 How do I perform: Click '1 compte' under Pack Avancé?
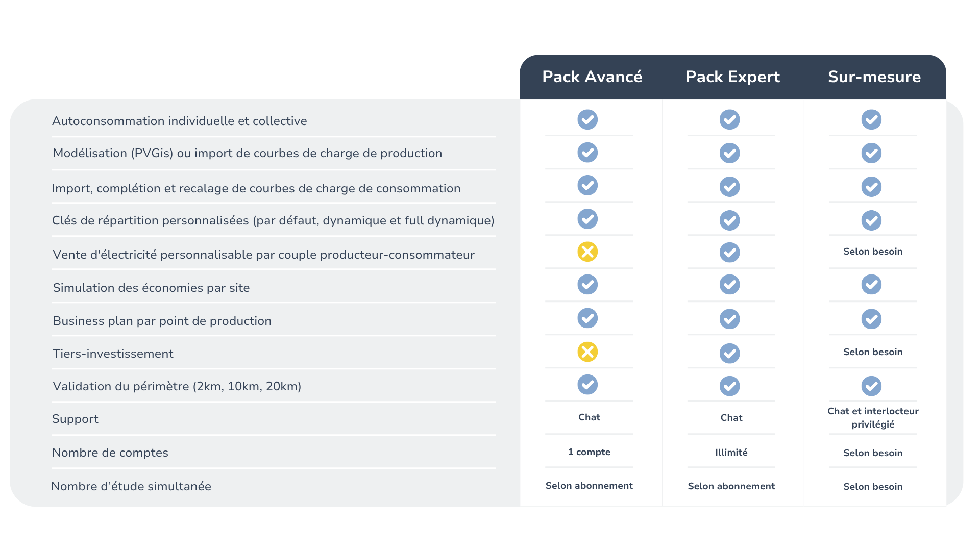pos(589,452)
